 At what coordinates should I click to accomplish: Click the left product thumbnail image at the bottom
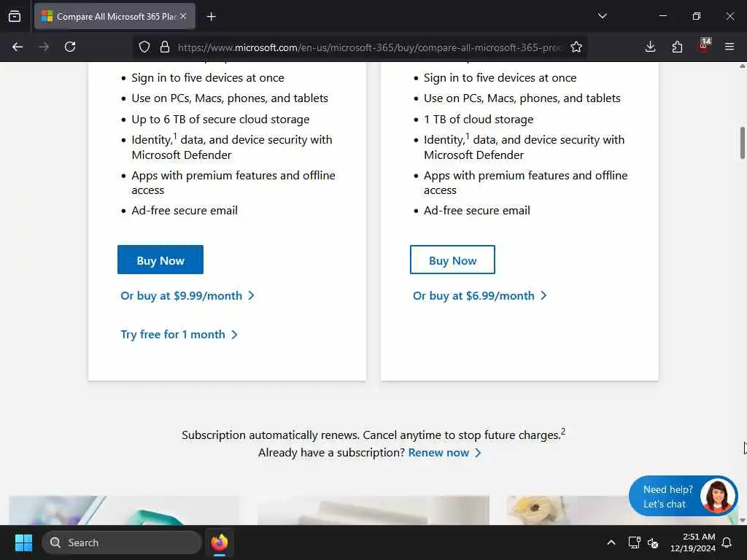pyautogui.click(x=124, y=510)
